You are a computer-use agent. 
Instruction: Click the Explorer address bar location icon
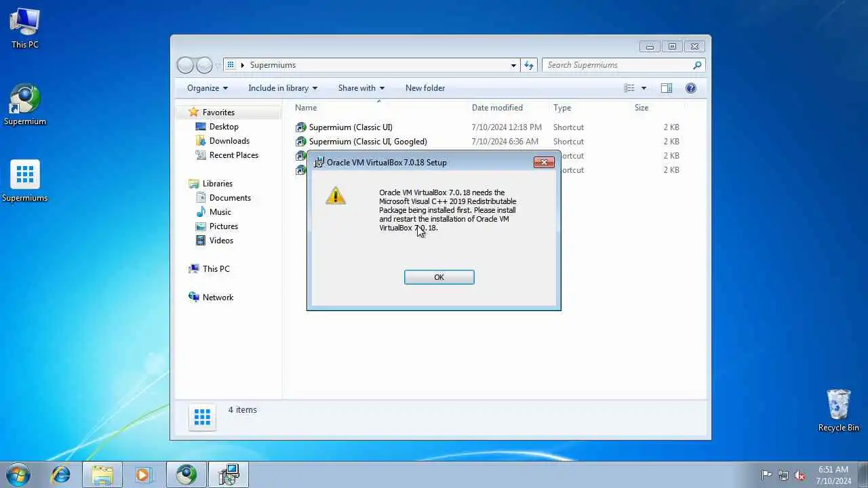pos(231,65)
